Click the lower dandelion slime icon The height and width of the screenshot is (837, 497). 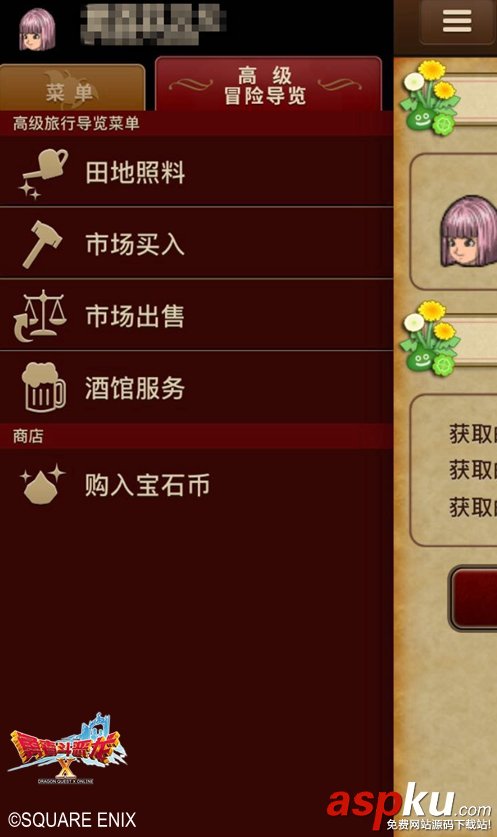point(430,338)
